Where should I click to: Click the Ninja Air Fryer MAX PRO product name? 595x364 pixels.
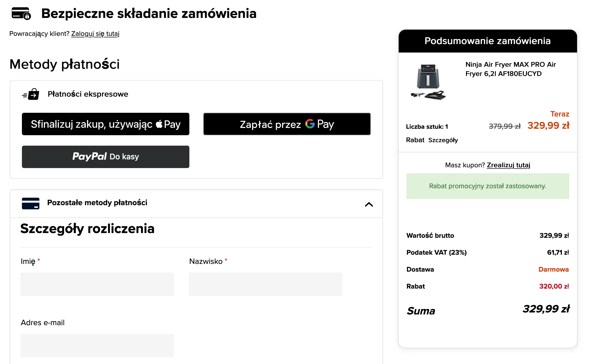pos(510,69)
